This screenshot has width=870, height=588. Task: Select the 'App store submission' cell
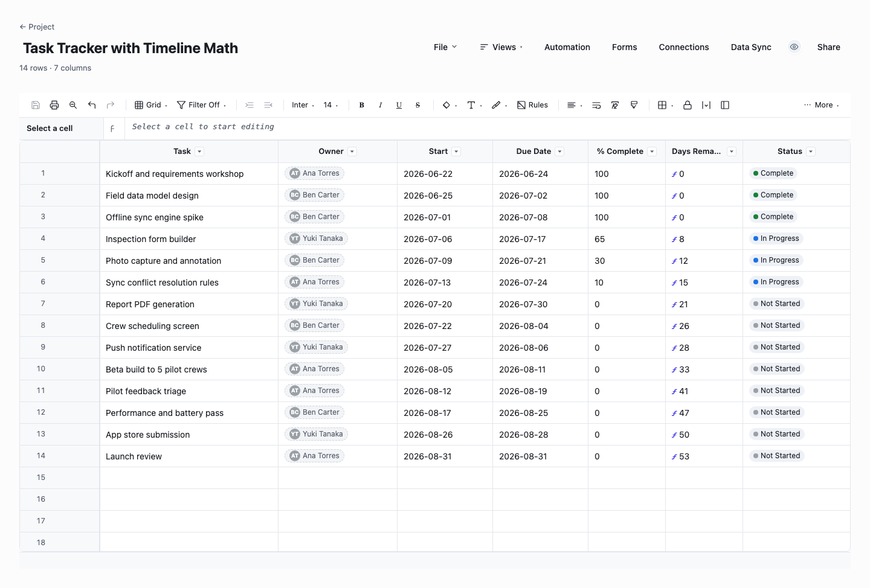pyautogui.click(x=189, y=435)
